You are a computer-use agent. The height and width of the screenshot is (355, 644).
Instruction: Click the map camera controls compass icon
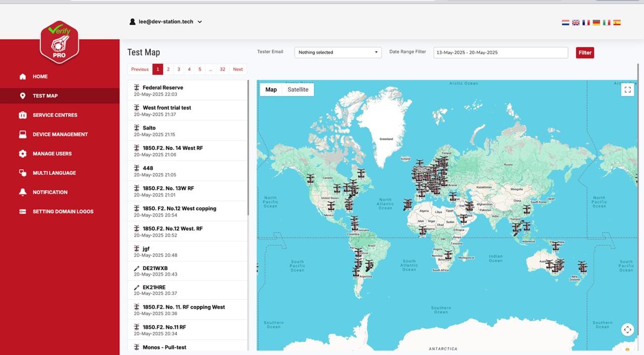coord(627,330)
